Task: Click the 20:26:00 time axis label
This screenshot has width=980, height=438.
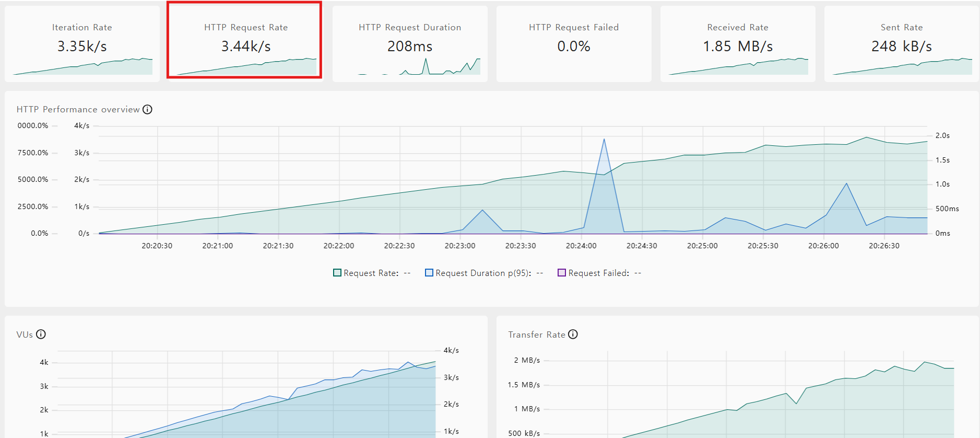Action: coord(823,246)
